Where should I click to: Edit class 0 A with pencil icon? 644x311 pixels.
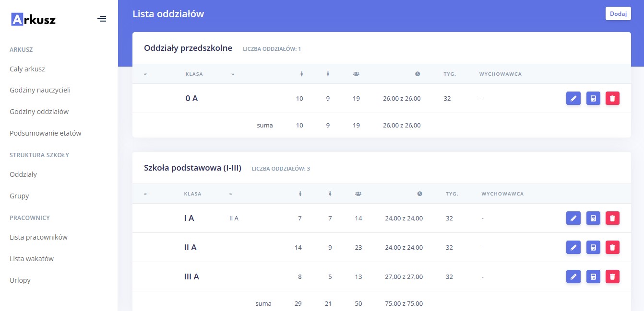click(573, 98)
